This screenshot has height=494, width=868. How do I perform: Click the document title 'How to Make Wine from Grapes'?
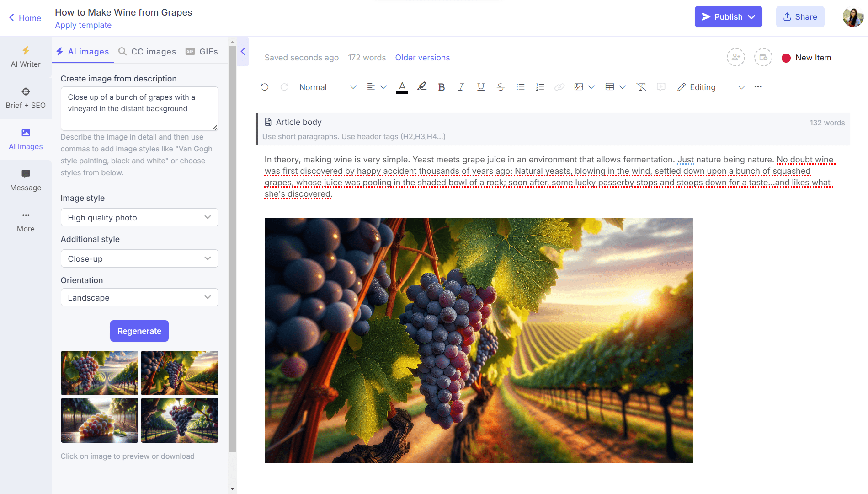click(x=123, y=12)
